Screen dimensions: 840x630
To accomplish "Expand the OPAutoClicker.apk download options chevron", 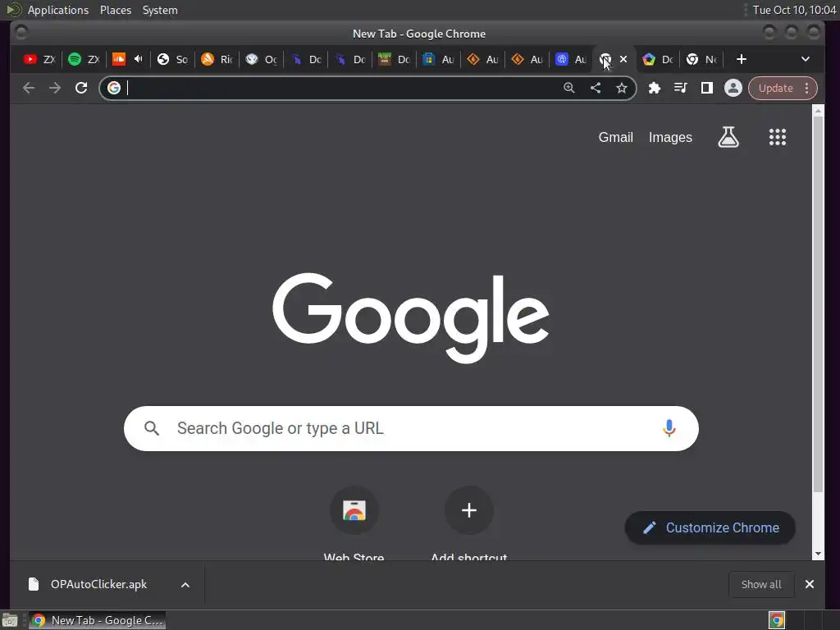I will pos(185,585).
